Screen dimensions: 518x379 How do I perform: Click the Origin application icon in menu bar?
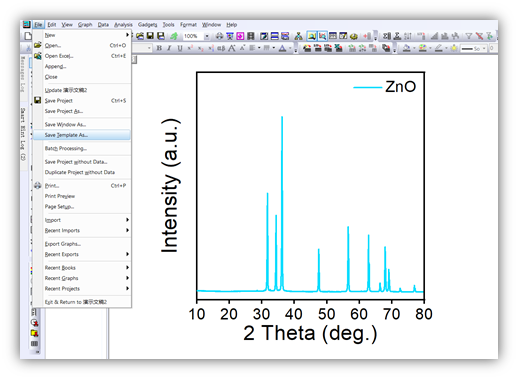coord(27,24)
